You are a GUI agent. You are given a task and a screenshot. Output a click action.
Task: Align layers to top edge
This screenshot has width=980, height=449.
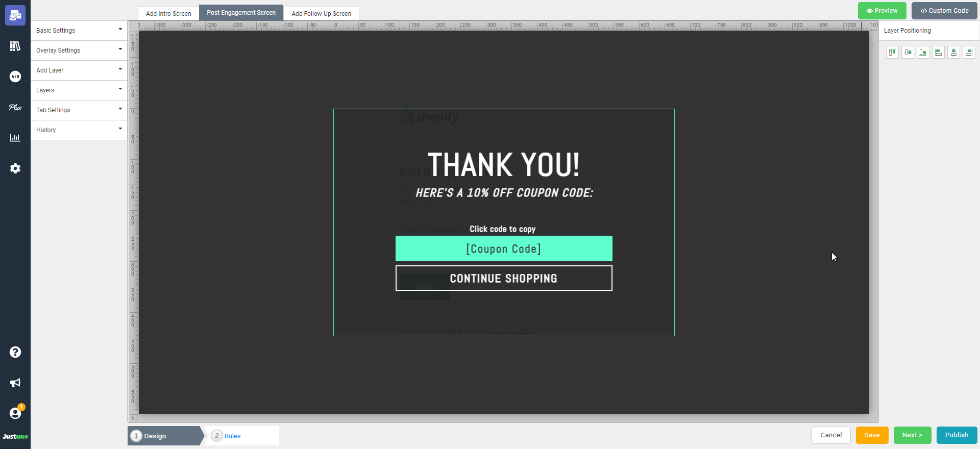click(892, 53)
